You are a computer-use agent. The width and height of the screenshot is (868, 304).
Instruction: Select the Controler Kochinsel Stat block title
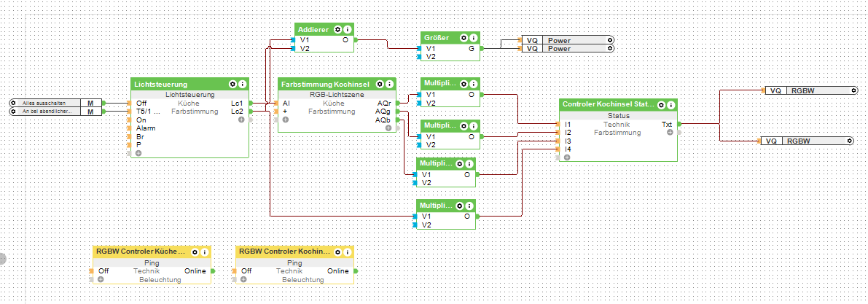[x=608, y=105]
